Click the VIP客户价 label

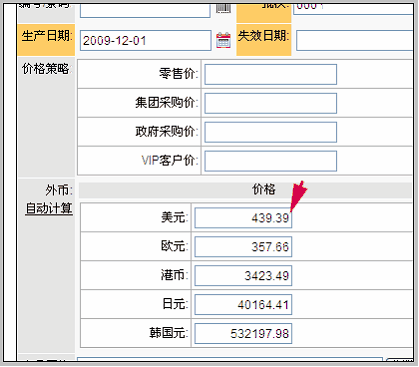pyautogui.click(x=170, y=160)
